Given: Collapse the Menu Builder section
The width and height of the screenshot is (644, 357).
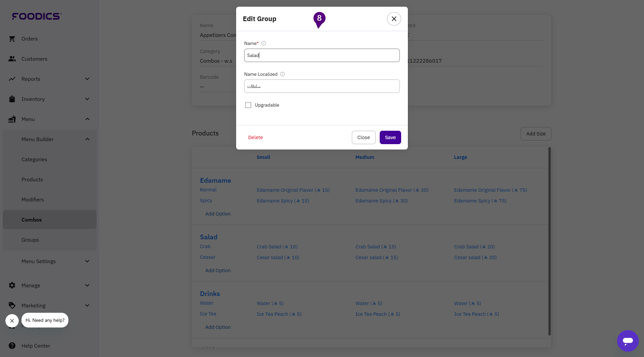Looking at the screenshot, I should 87,139.
